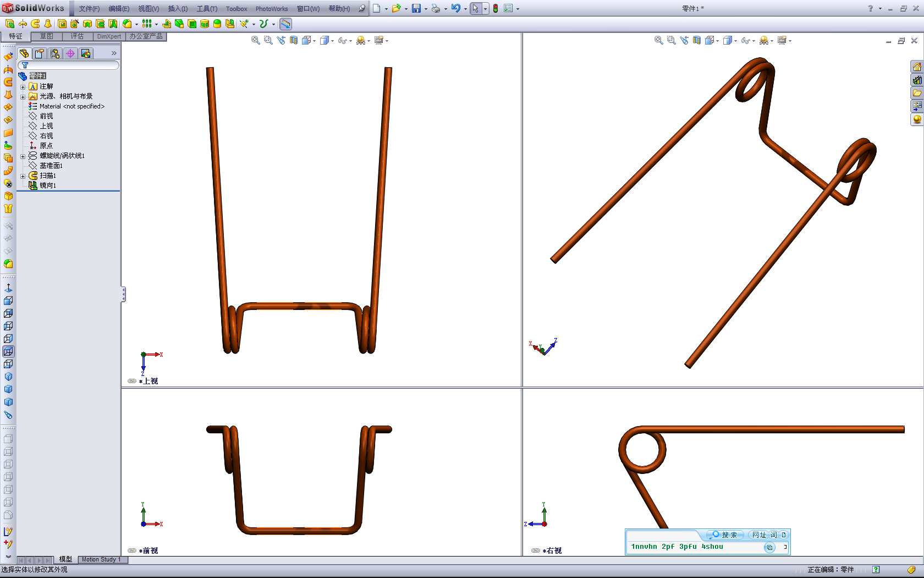
Task: Click the Undo arrow icon
Action: pos(455,8)
